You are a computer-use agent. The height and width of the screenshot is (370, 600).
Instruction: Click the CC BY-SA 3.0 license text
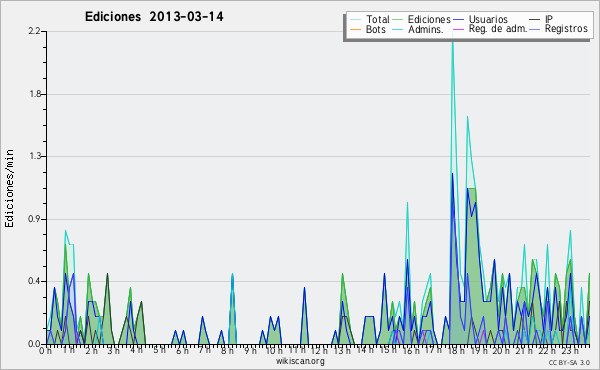pos(569,363)
